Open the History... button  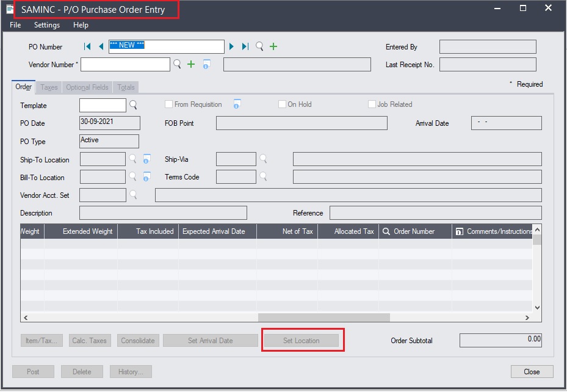pyautogui.click(x=131, y=372)
